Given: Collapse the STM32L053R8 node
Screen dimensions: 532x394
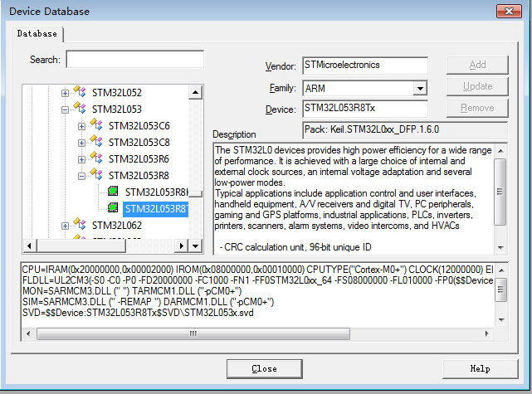Looking at the screenshot, I should coord(81,176).
